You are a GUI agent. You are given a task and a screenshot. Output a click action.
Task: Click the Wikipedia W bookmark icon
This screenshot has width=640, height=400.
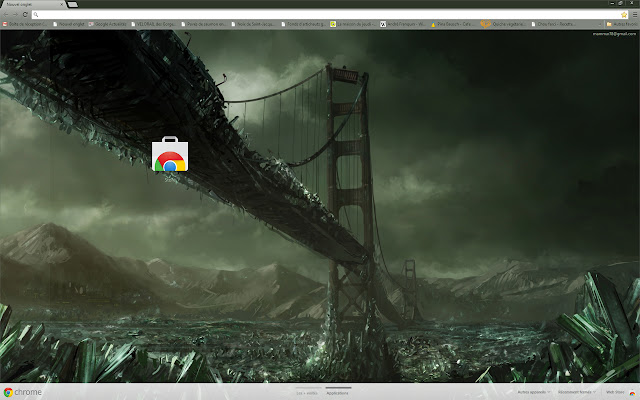click(x=383, y=24)
